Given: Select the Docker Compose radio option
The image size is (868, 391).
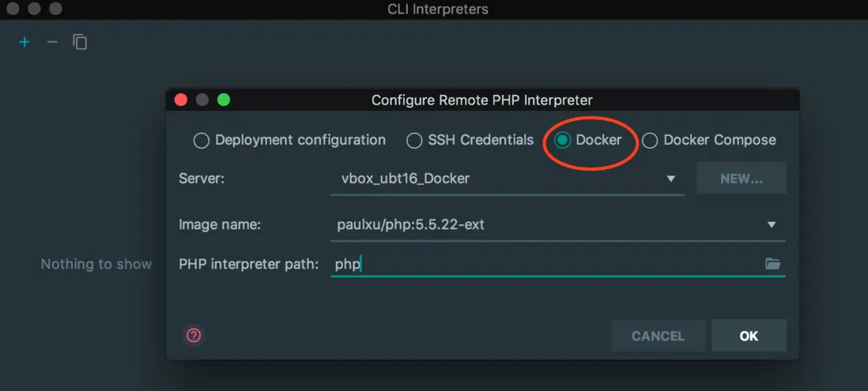Looking at the screenshot, I should pyautogui.click(x=650, y=141).
